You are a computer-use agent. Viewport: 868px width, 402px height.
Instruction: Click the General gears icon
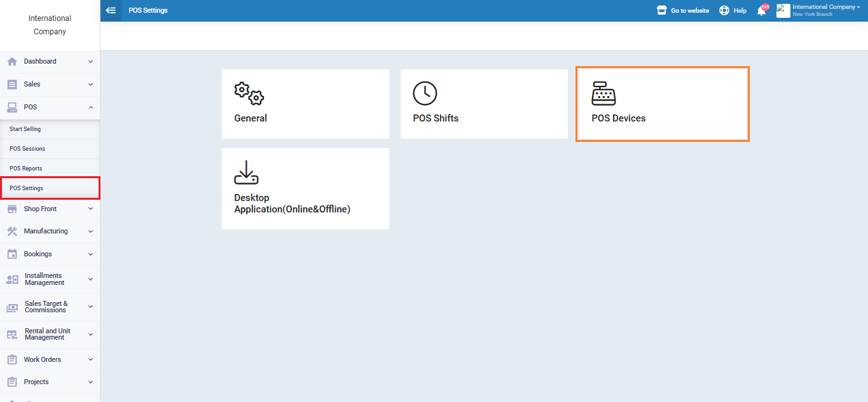tap(249, 94)
